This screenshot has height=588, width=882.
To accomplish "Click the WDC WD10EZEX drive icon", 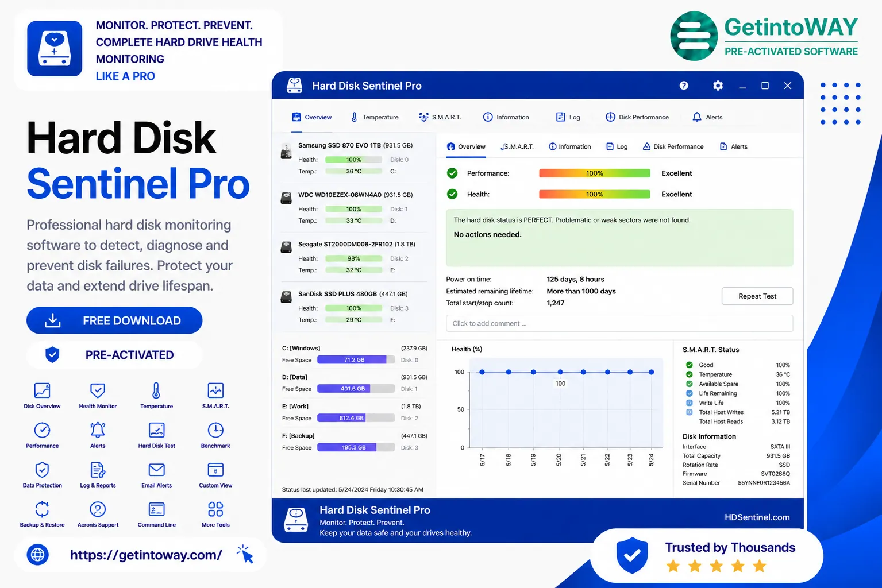I will (x=286, y=198).
